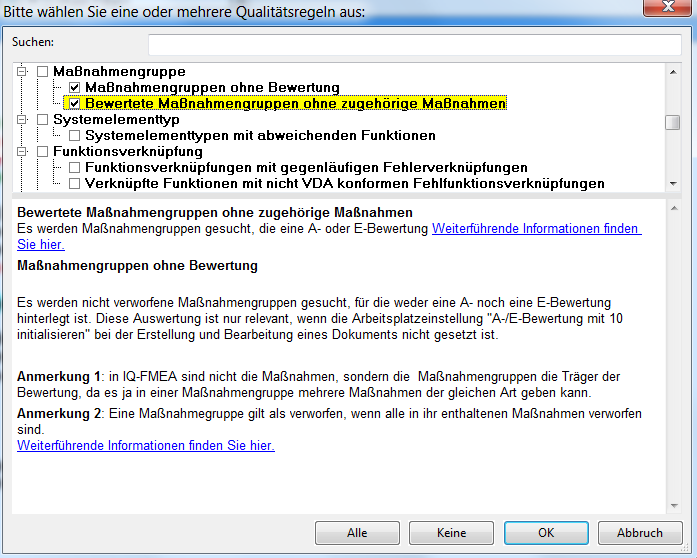
Task: Enable Systemelementtypen mit abweichenden Funktionen checkbox
Action: coord(74,135)
